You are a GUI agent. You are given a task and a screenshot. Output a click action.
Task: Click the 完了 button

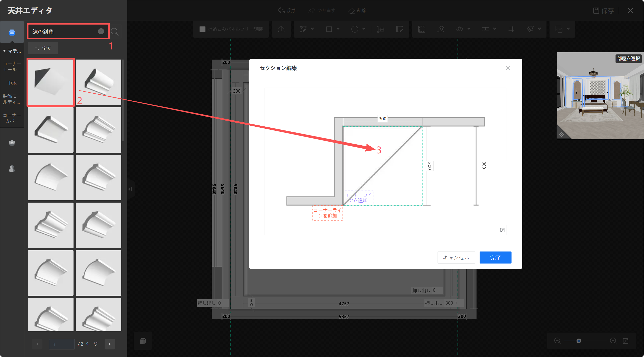(x=495, y=258)
